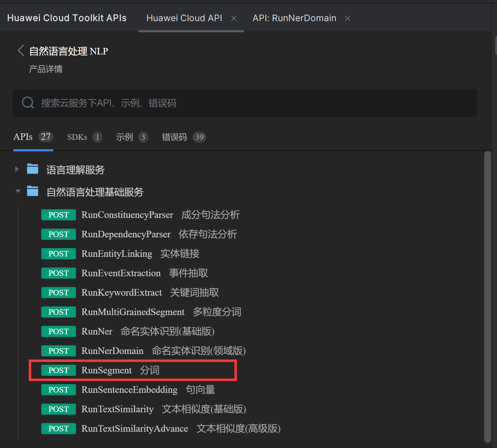Open RunTextSimilarityAdvance 文本相似度(高级版) API
497x448 pixels.
[x=161, y=429]
